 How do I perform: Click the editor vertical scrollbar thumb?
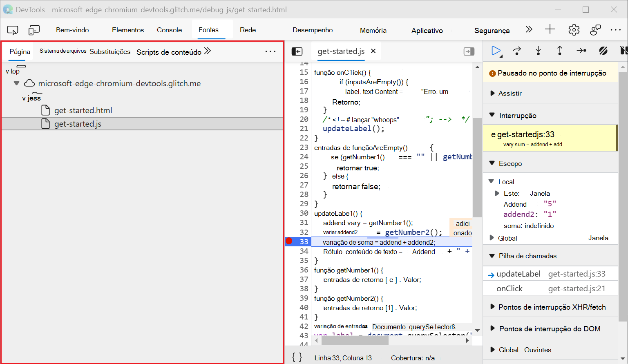(x=477, y=167)
